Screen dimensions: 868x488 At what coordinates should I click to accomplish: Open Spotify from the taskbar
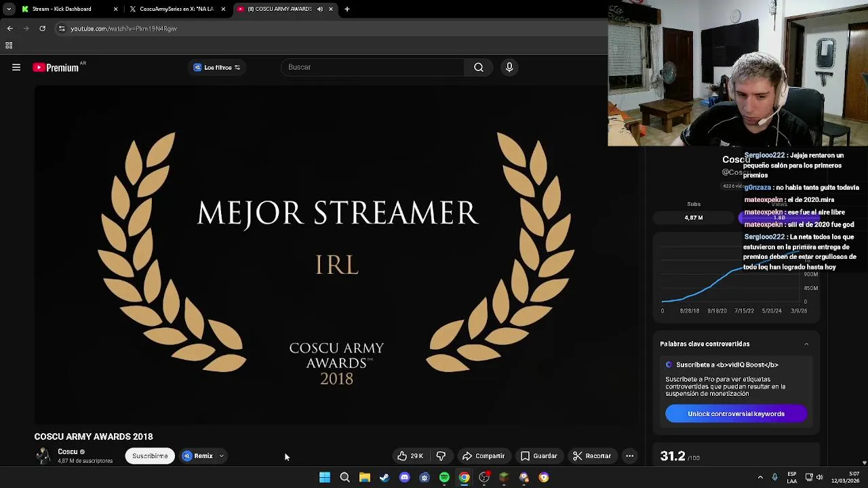click(444, 477)
